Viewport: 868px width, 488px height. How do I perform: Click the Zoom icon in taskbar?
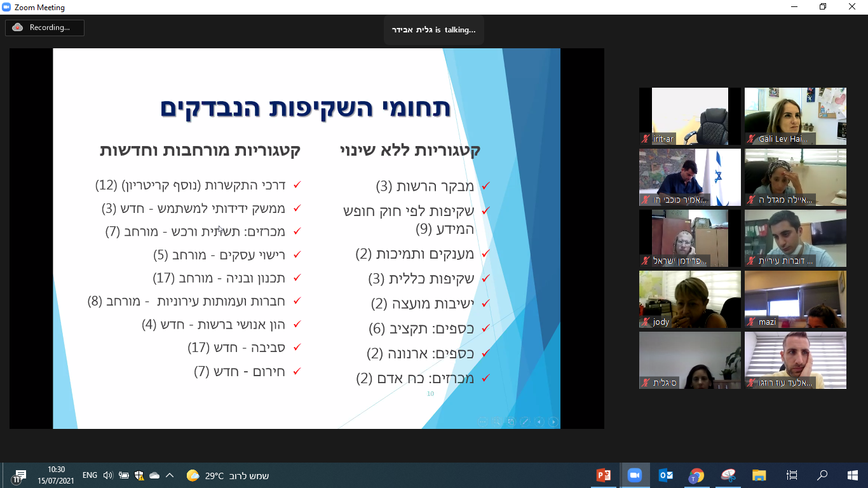pos(634,475)
